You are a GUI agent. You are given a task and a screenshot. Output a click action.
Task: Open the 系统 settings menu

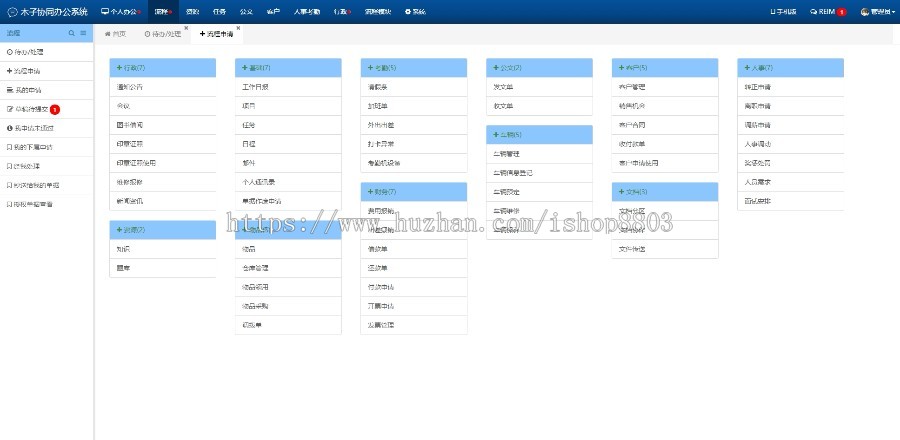tap(415, 11)
